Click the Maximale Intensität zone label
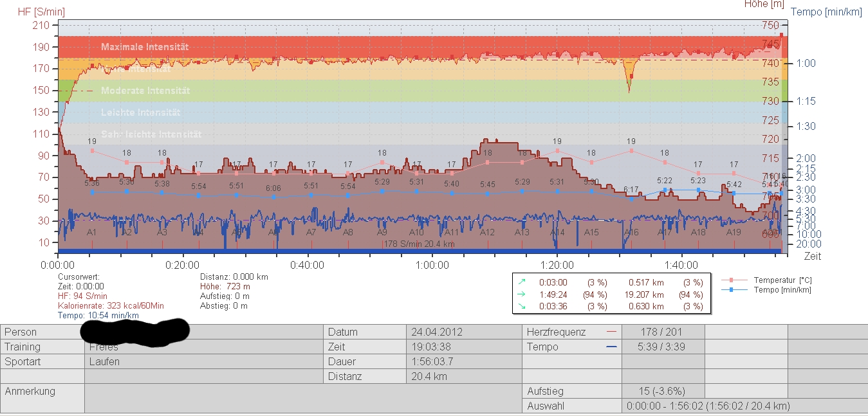Image resolution: width=868 pixels, height=416 pixels. pos(145,47)
